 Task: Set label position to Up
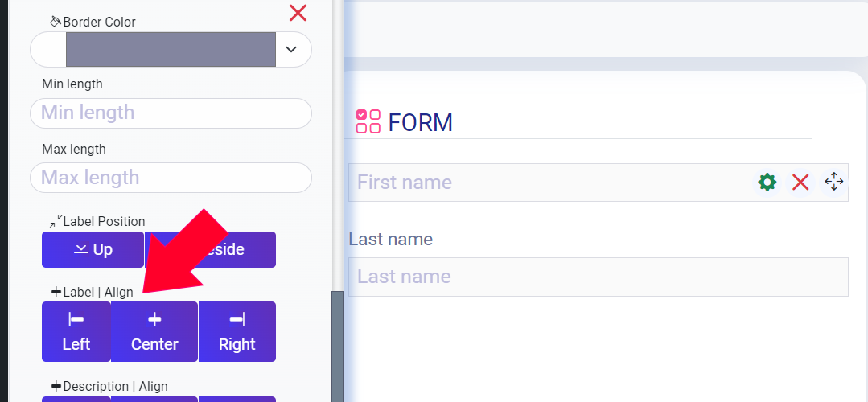click(93, 249)
